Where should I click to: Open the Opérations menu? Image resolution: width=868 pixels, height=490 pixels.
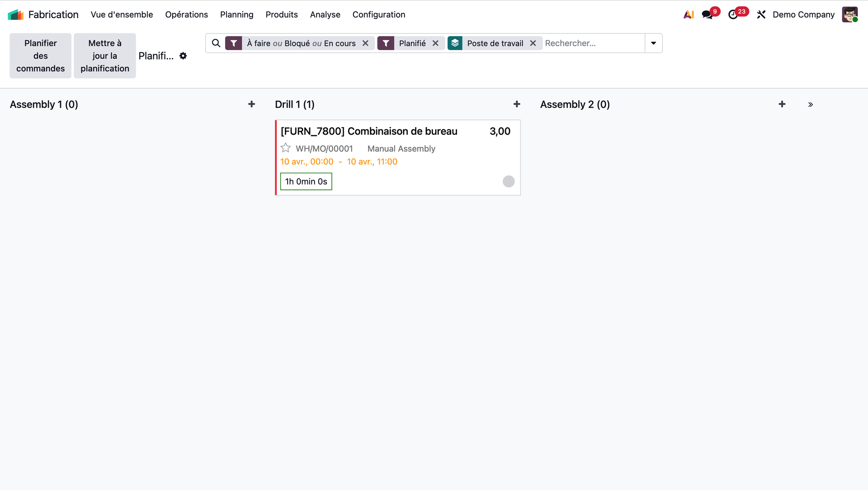[186, 15]
